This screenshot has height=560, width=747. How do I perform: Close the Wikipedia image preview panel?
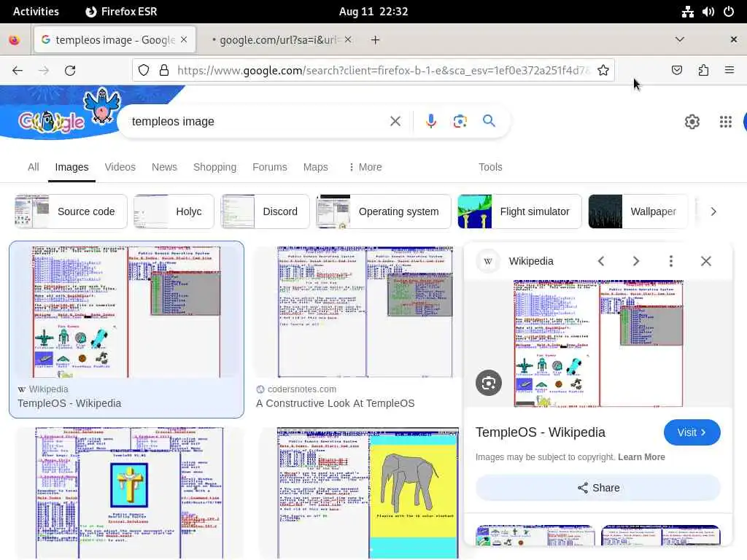tap(706, 261)
